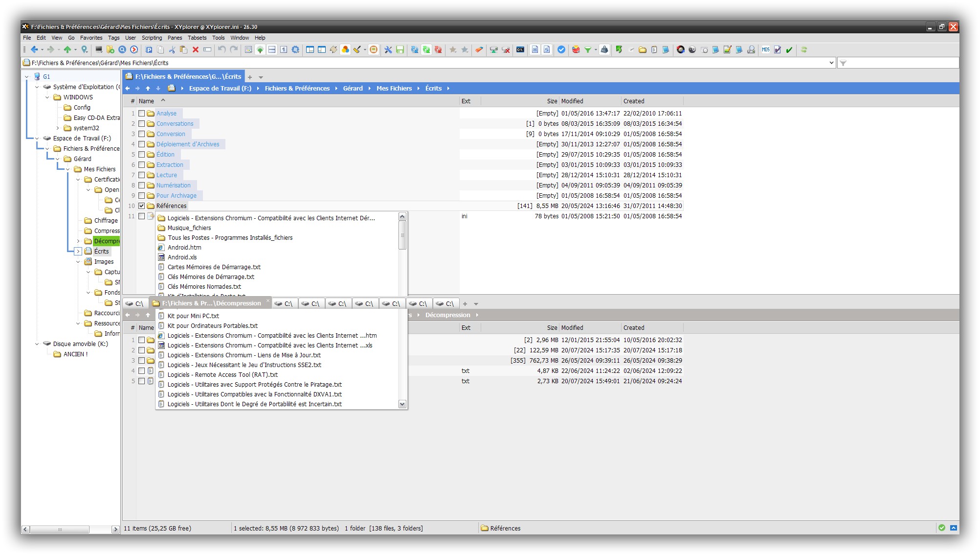Click the green funnel filter icon
Screen dimensions: 980x555
pyautogui.click(x=588, y=49)
